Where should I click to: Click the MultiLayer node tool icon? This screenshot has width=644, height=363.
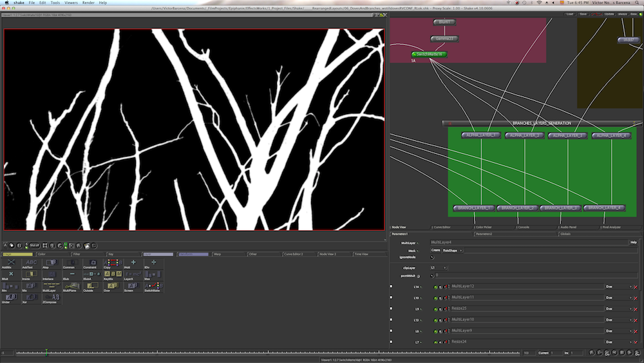click(51, 284)
